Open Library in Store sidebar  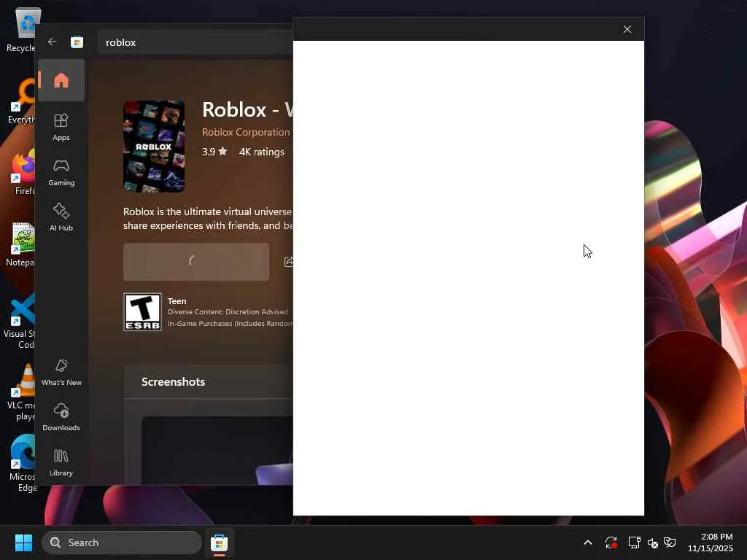point(61,462)
